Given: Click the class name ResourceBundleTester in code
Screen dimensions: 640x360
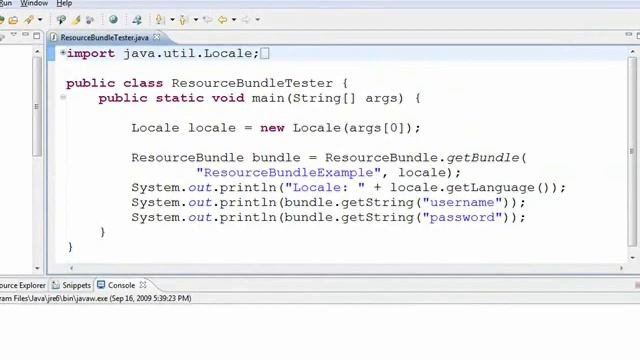Looking at the screenshot, I should [252, 83].
